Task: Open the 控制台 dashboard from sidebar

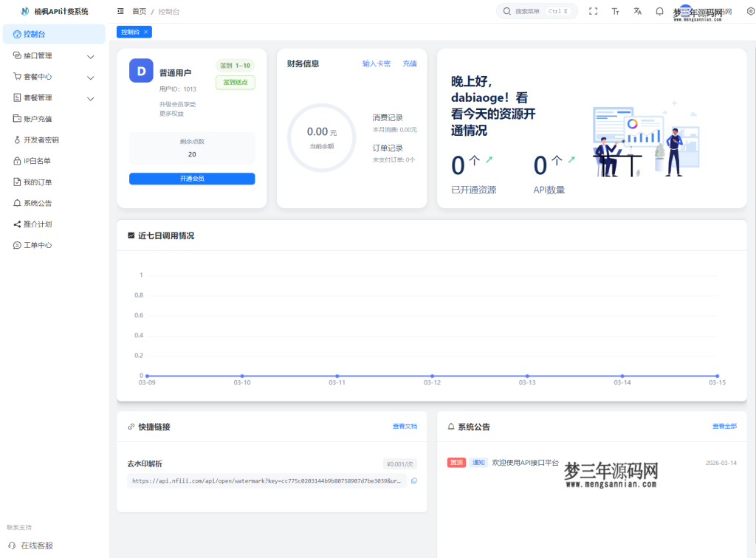Action: [35, 33]
